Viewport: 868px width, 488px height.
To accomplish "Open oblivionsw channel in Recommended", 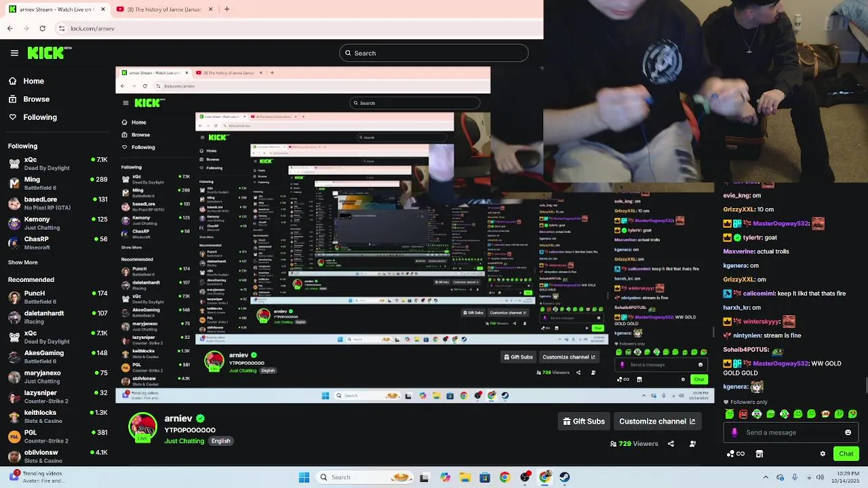I will click(x=58, y=455).
